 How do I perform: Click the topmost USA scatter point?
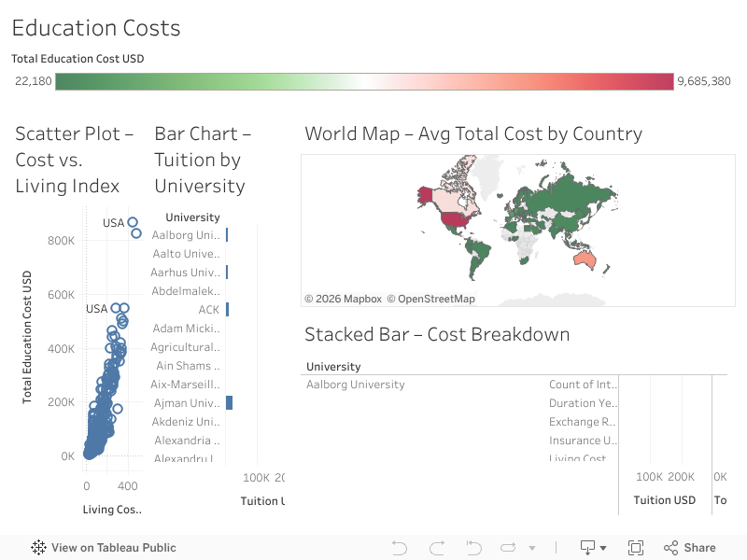pos(133,222)
